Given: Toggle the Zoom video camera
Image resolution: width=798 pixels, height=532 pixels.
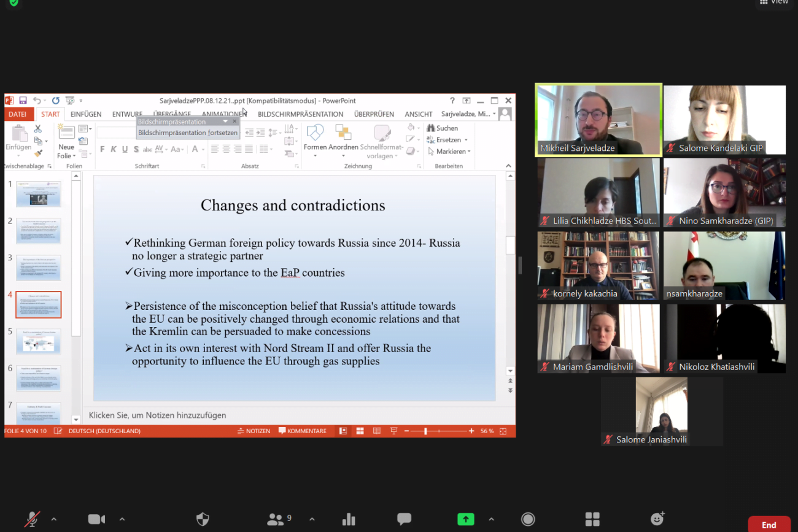Looking at the screenshot, I should pyautogui.click(x=96, y=520).
